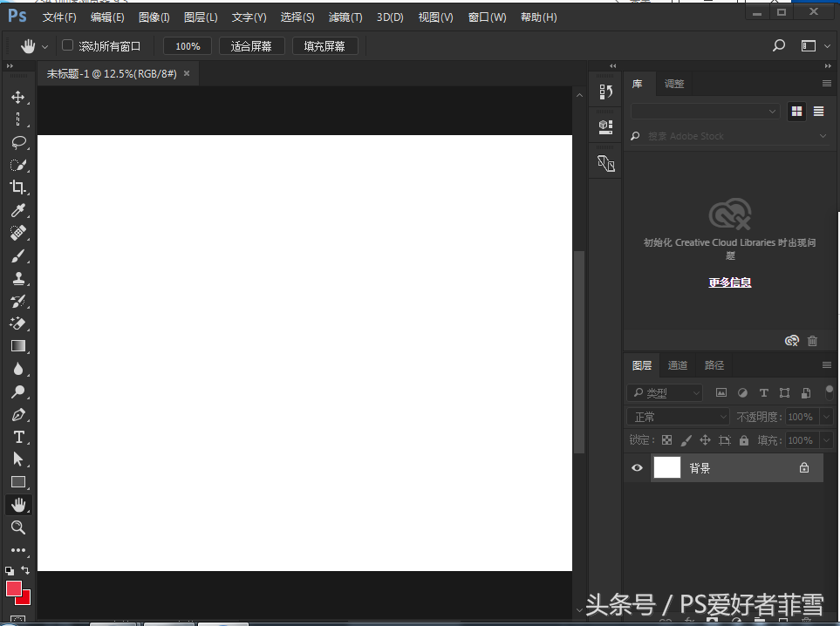The height and width of the screenshot is (626, 840).
Task: Switch to the 路径 tab
Action: coord(714,365)
